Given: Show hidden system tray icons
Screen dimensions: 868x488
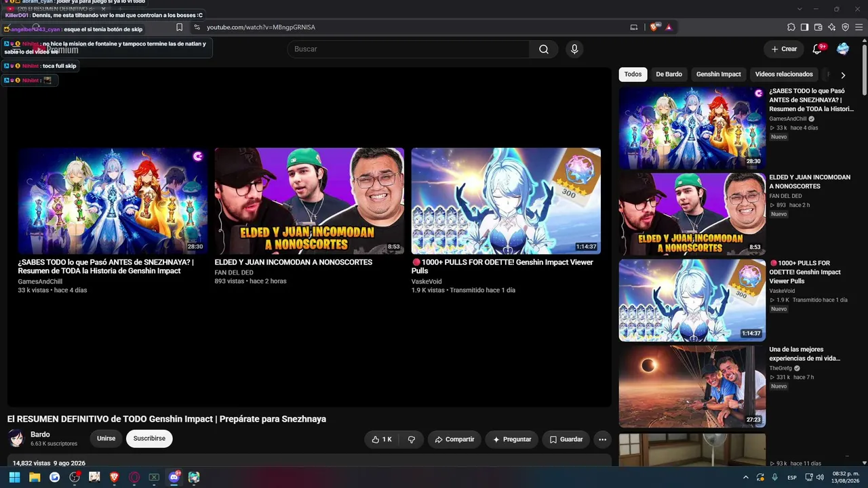Looking at the screenshot, I should point(746,477).
